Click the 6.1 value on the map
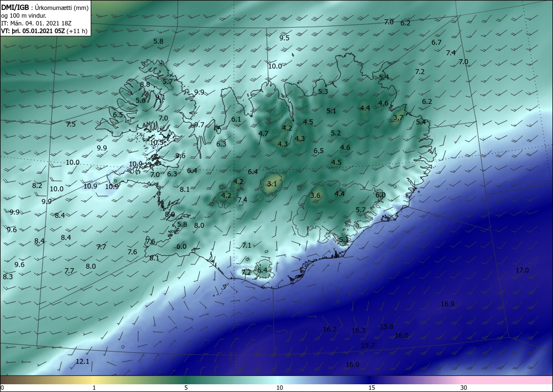 [236, 119]
